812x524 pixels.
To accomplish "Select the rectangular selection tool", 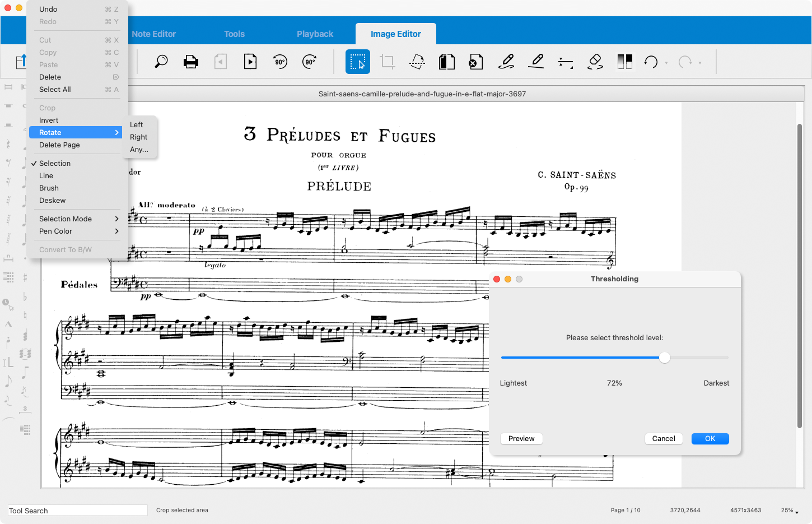I will (x=358, y=62).
